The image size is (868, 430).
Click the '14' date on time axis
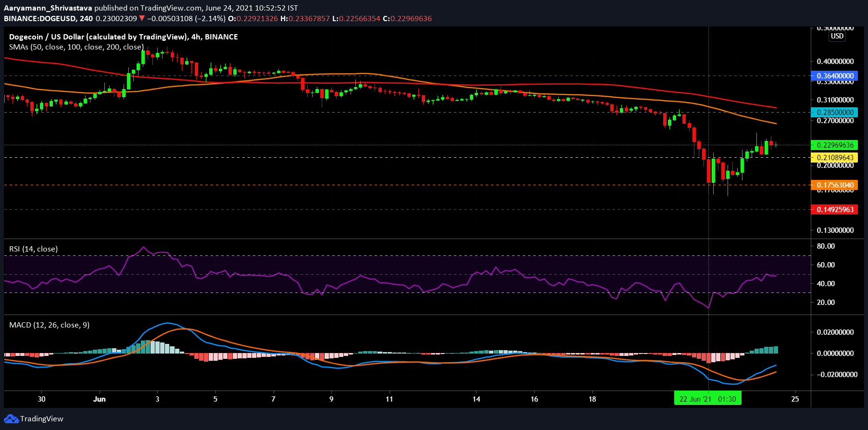[x=476, y=399]
